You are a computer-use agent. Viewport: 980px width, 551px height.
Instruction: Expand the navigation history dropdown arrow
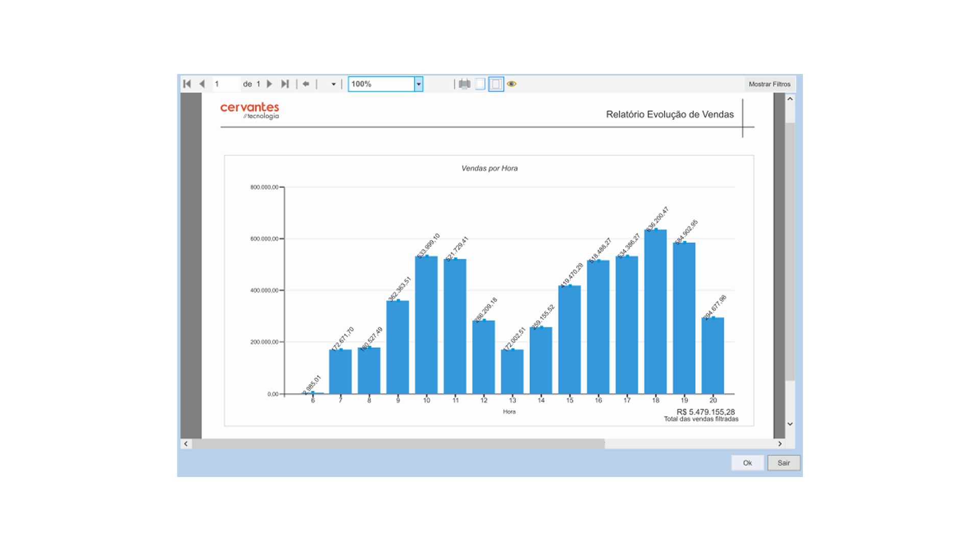[333, 84]
